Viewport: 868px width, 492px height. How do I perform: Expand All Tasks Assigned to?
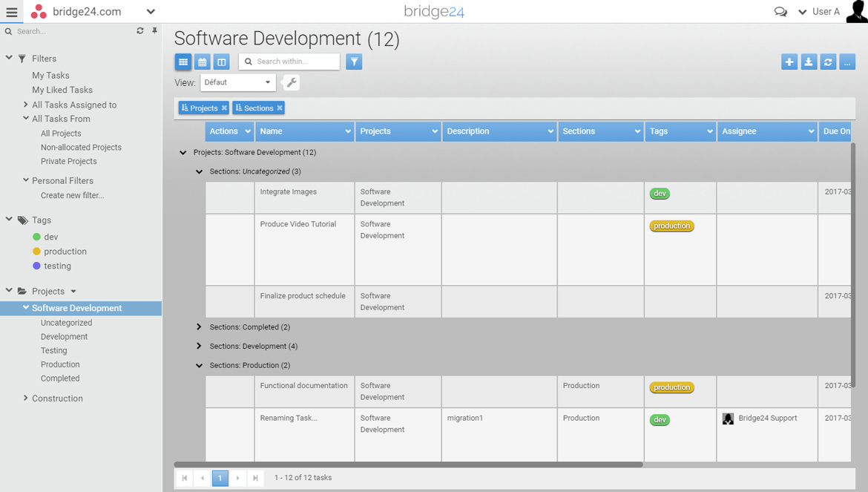(25, 104)
